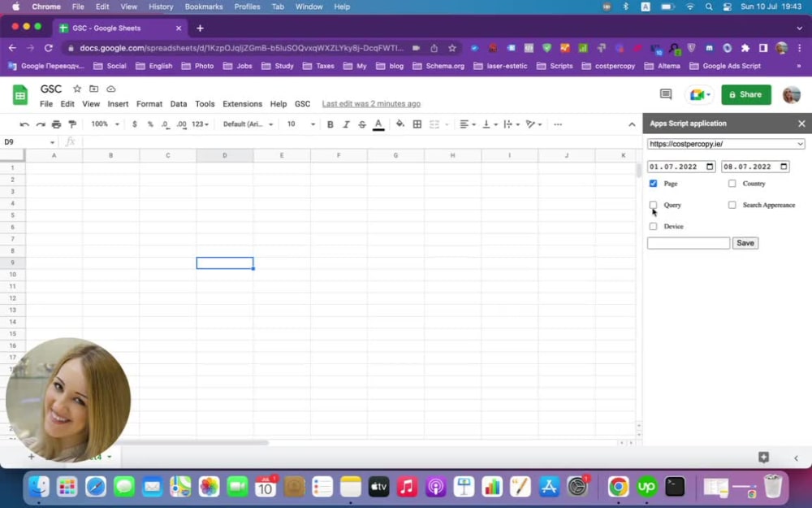Click the Explore icon at bottom right
Screen dimensions: 812x508
tap(763, 457)
